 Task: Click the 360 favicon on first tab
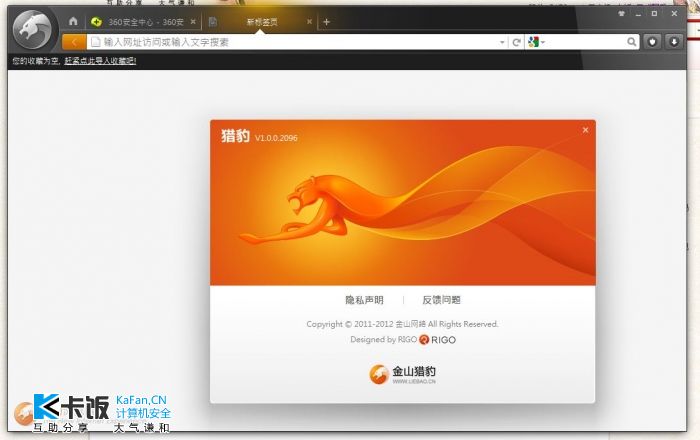96,21
